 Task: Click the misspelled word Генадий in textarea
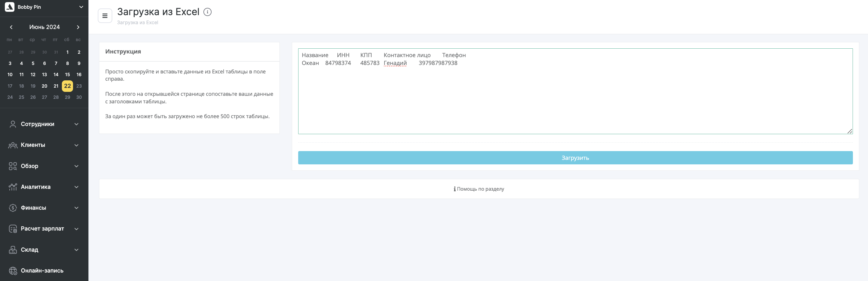395,63
